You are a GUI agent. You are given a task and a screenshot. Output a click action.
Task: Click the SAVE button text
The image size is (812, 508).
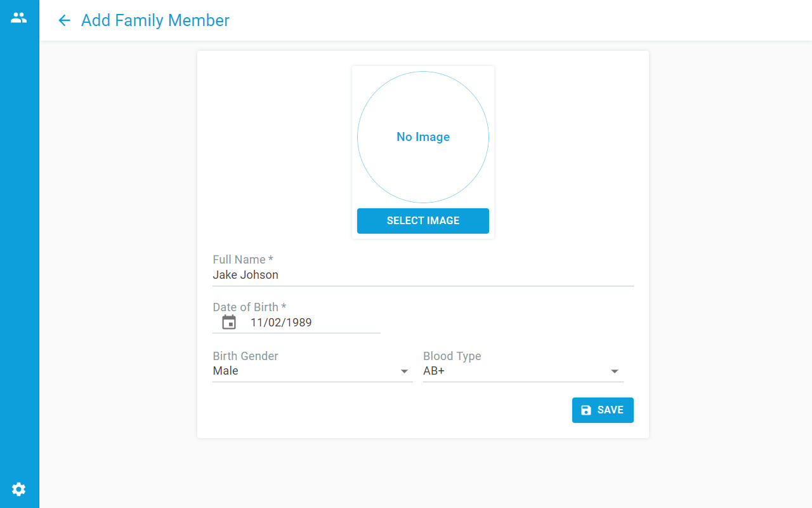[x=610, y=410]
